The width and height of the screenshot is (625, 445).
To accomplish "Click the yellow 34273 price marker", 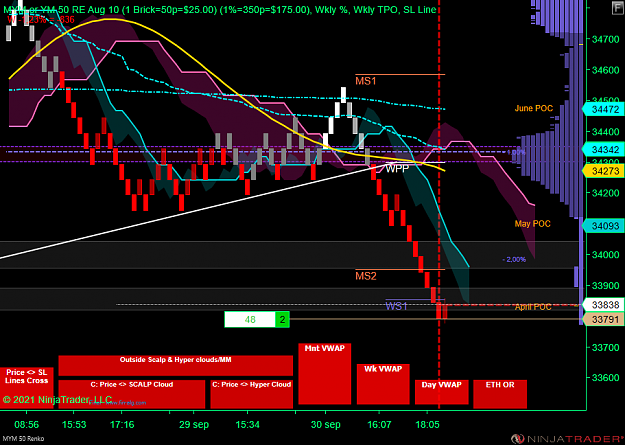I will pyautogui.click(x=603, y=171).
